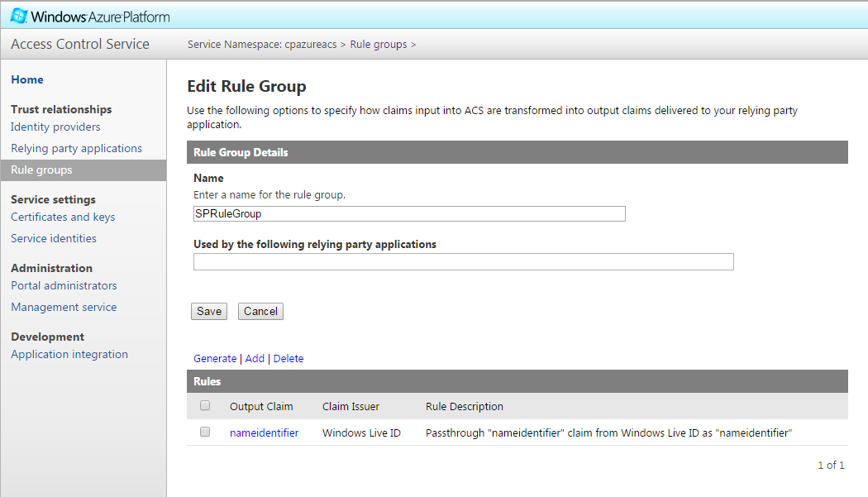The image size is (868, 497).
Task: Click the rule group Name input field
Action: click(409, 214)
